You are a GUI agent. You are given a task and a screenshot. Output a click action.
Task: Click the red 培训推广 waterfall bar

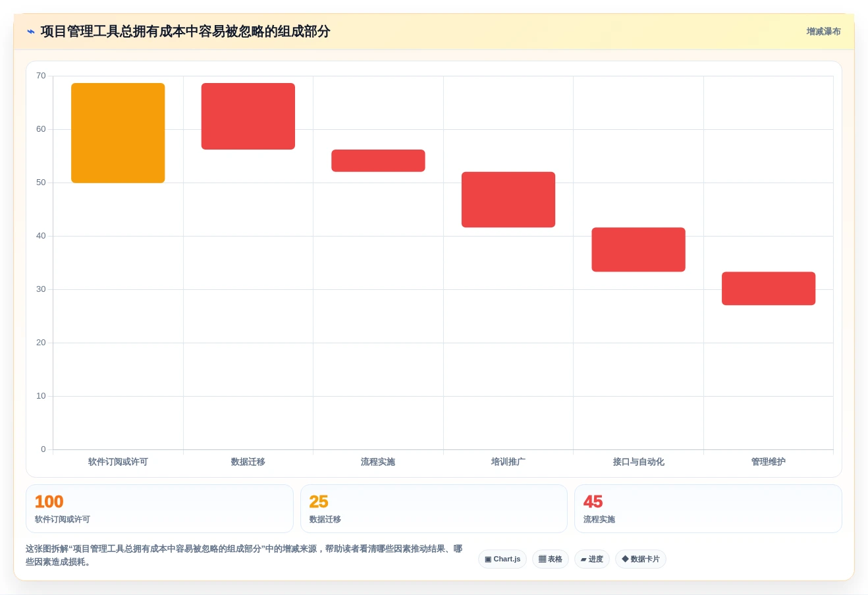(x=508, y=200)
